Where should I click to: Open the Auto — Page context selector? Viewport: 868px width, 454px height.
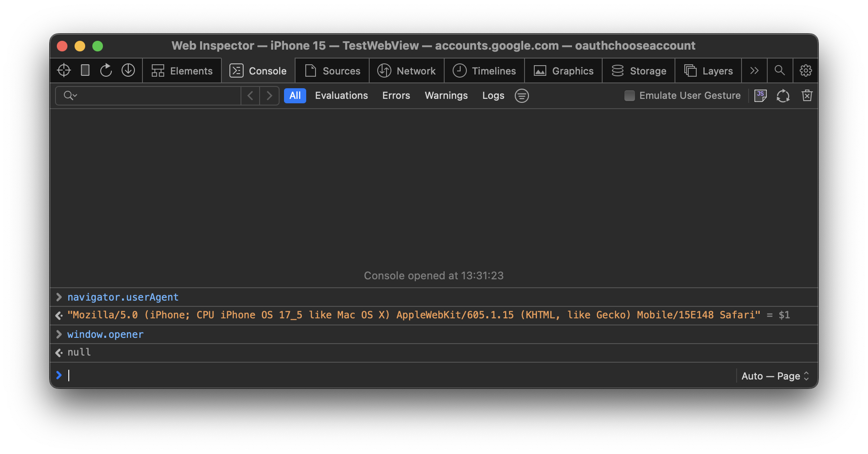pyautogui.click(x=775, y=376)
